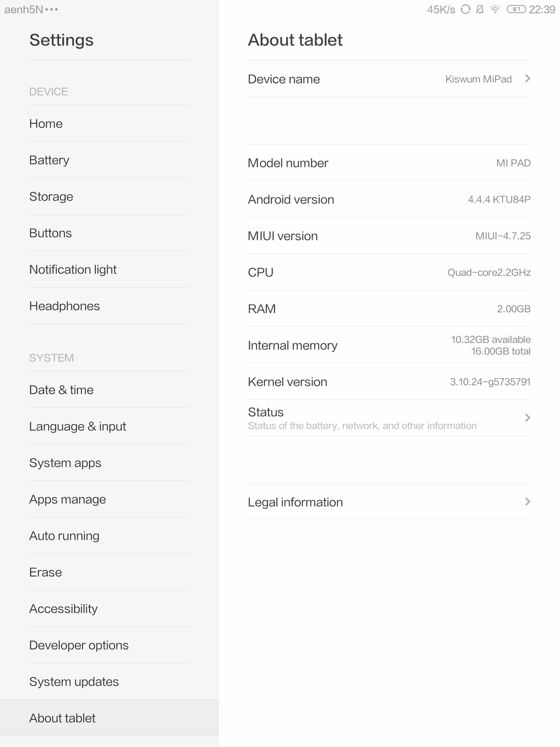Go to Notification light settings
This screenshot has width=560, height=747.
[x=73, y=269]
